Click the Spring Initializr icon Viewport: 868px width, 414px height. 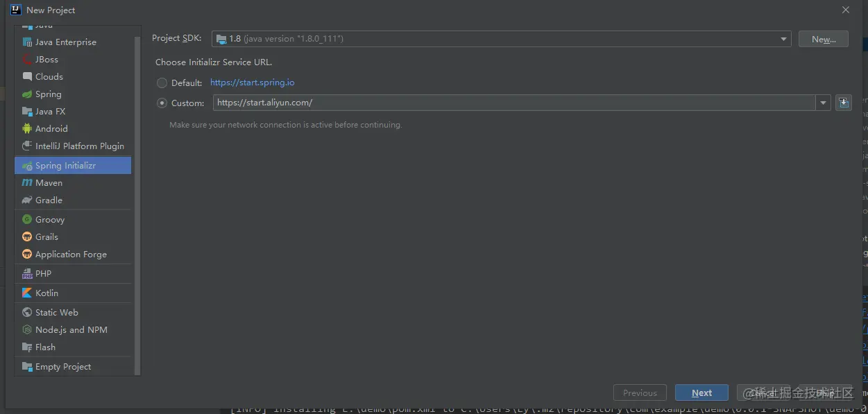coord(27,166)
